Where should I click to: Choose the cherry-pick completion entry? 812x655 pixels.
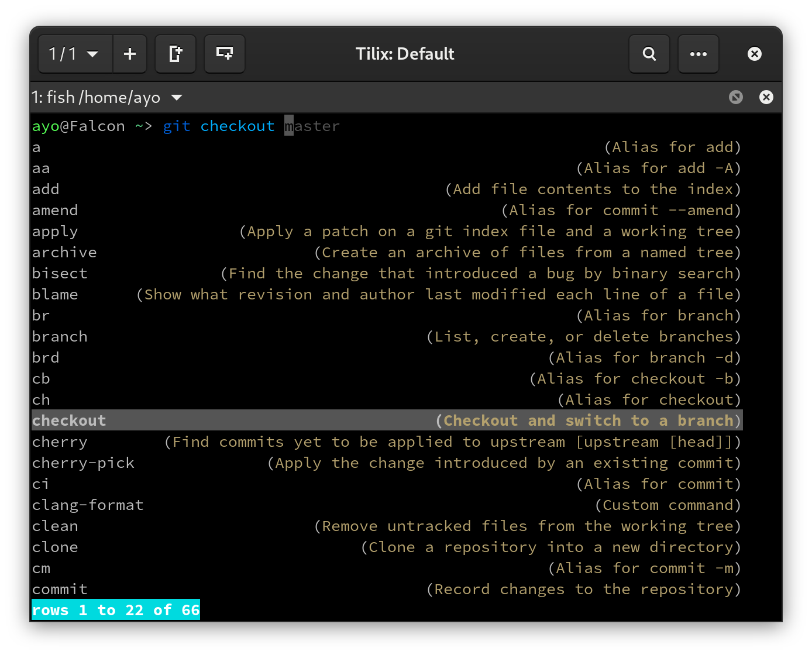[x=83, y=463]
